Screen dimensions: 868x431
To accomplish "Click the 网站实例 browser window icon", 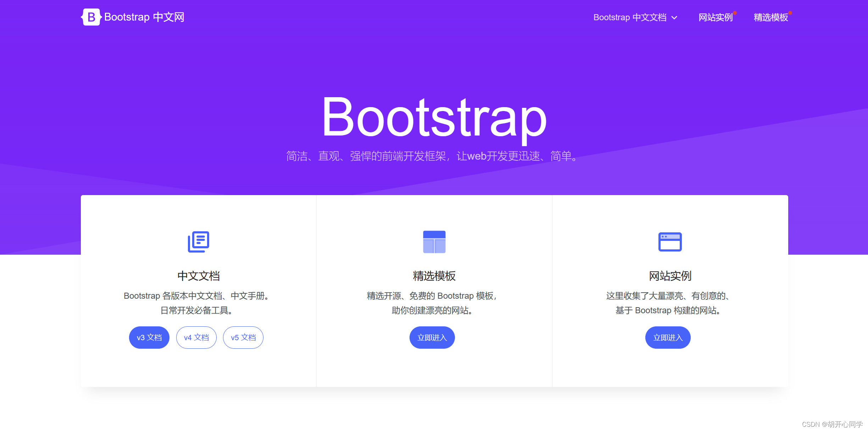I will tap(670, 242).
